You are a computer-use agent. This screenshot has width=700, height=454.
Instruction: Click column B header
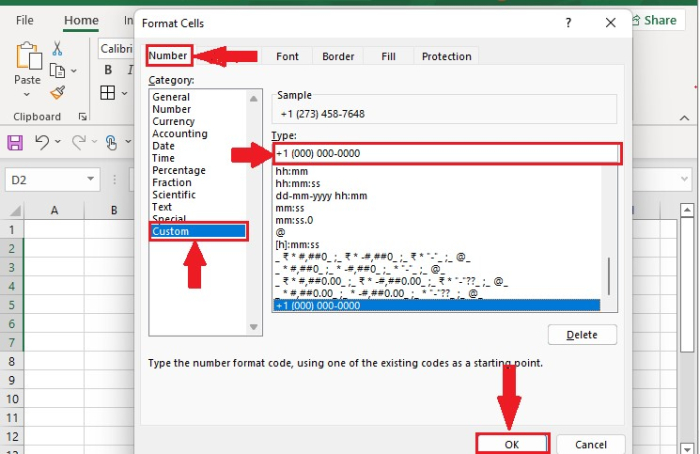coord(114,210)
